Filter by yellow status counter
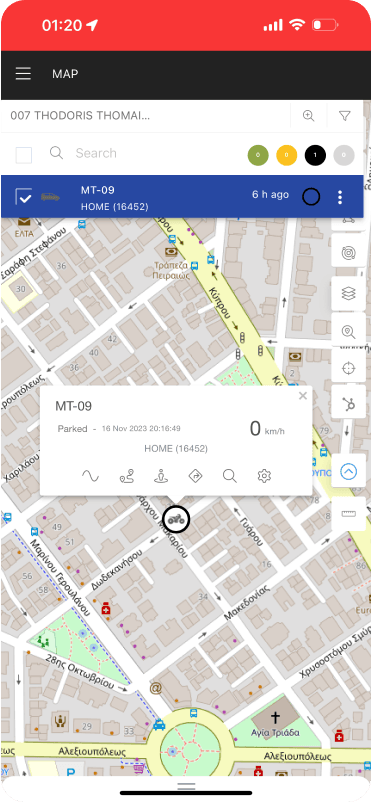 point(287,155)
